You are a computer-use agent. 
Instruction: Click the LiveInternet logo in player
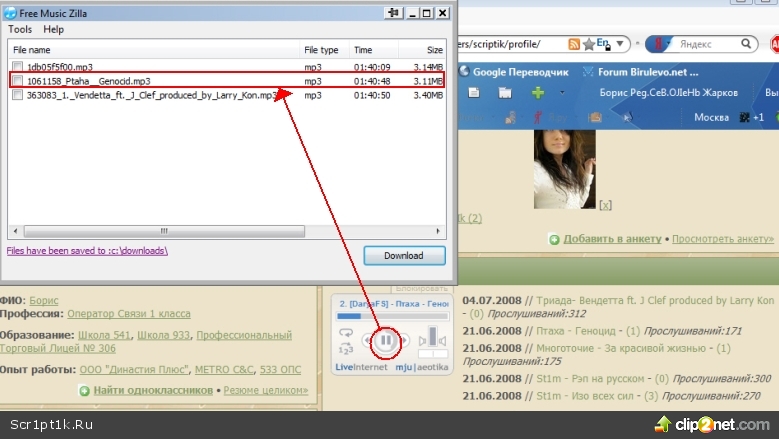click(361, 367)
